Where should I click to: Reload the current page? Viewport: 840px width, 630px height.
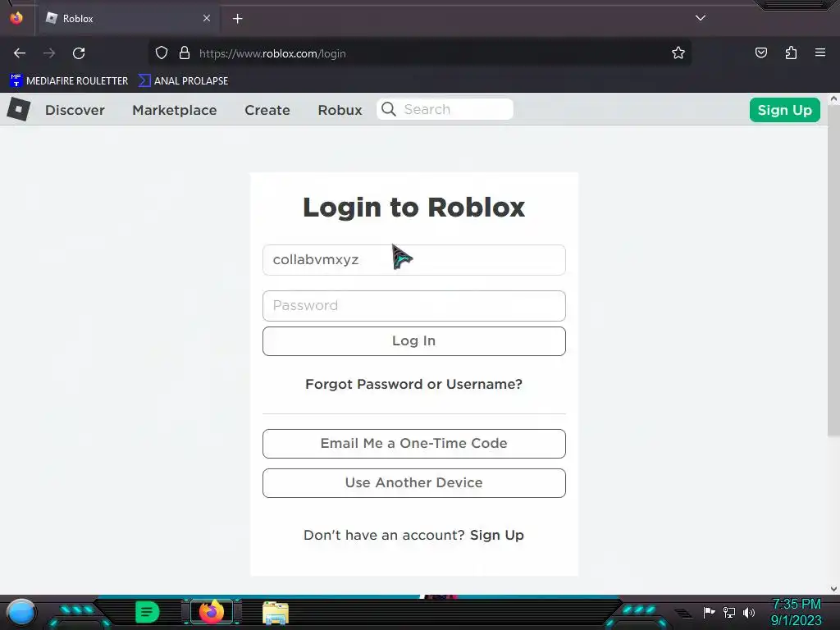79,53
